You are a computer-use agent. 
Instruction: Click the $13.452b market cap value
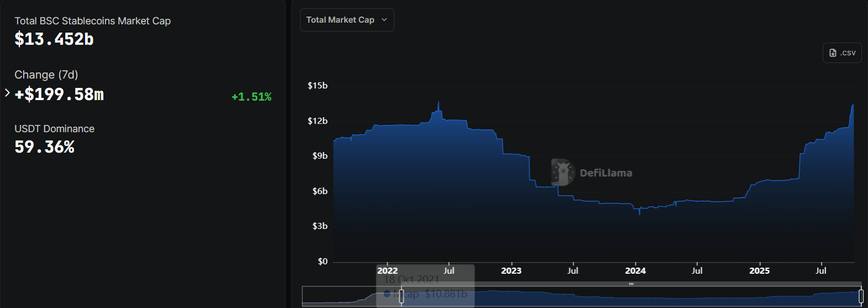pos(54,39)
